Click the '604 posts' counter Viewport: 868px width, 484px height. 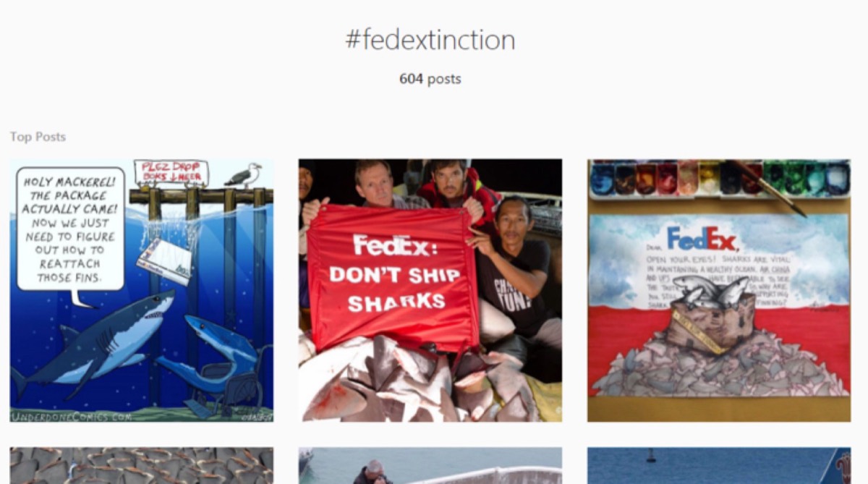pos(433,78)
